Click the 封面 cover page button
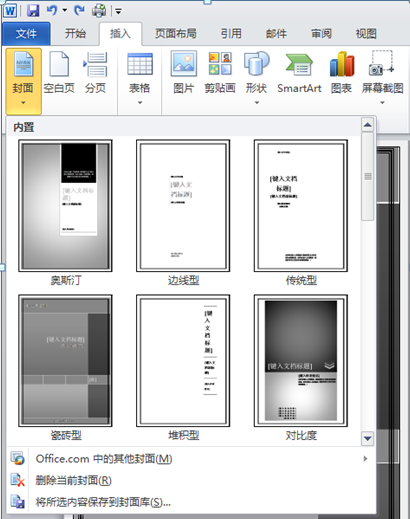This screenshot has height=519, width=410. coord(23,81)
